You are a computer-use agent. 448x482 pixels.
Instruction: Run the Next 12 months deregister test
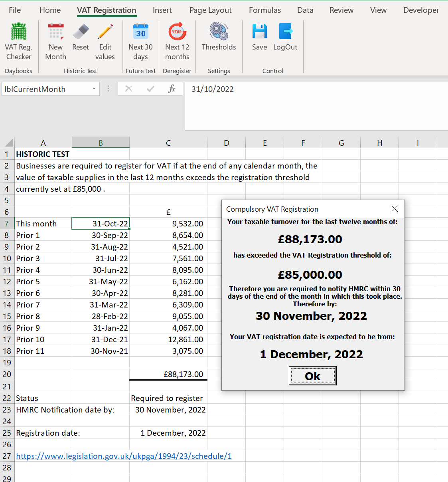point(177,42)
